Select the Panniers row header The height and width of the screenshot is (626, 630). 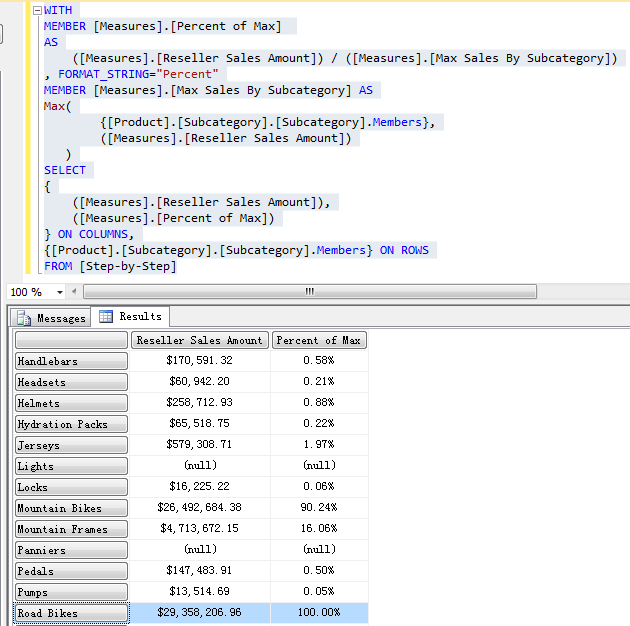[x=72, y=550]
